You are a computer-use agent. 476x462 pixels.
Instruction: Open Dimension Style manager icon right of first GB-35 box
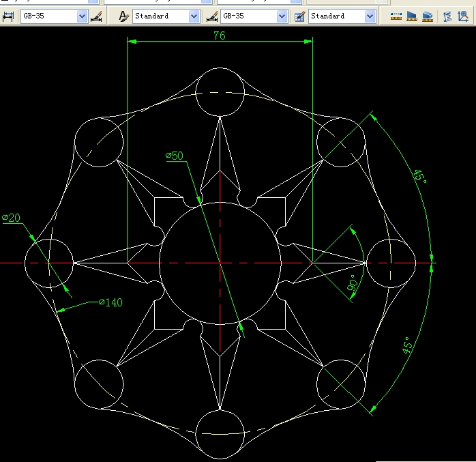click(x=96, y=16)
